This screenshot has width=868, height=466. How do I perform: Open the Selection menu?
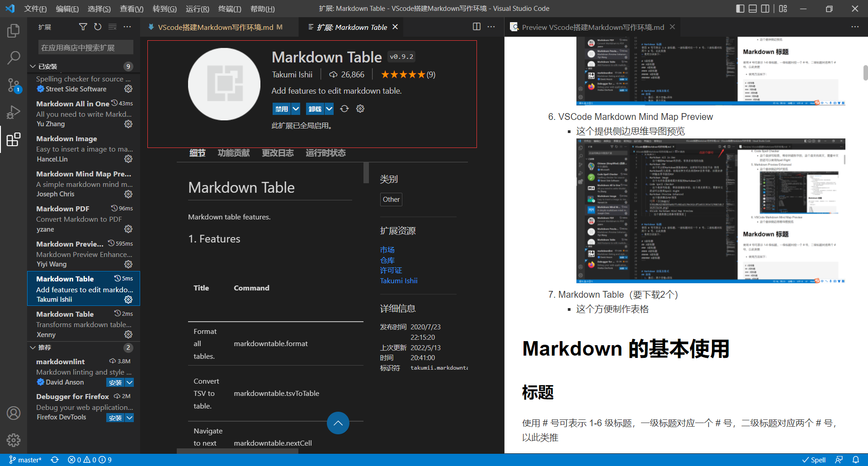tap(99, 9)
